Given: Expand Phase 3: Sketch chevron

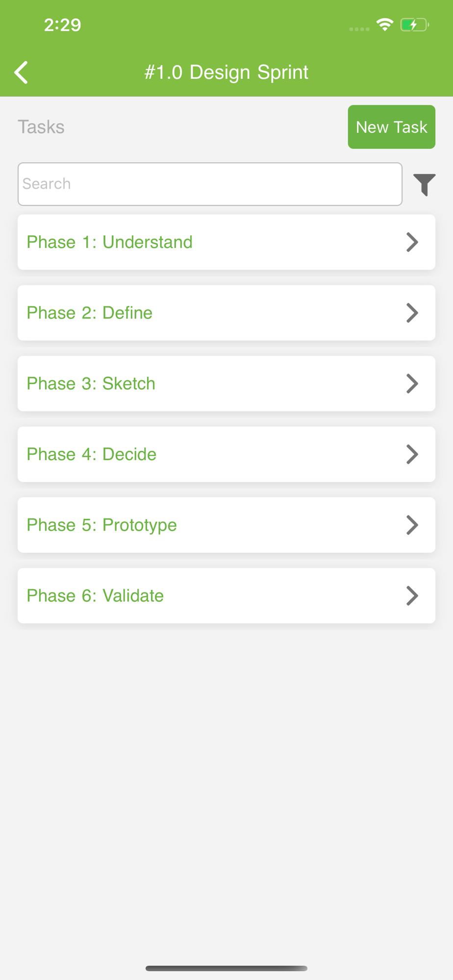Looking at the screenshot, I should point(412,384).
